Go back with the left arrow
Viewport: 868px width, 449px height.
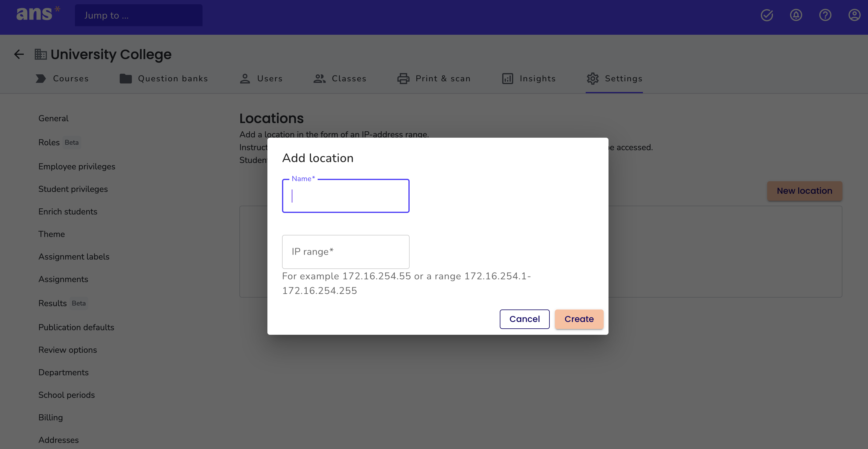tap(19, 54)
